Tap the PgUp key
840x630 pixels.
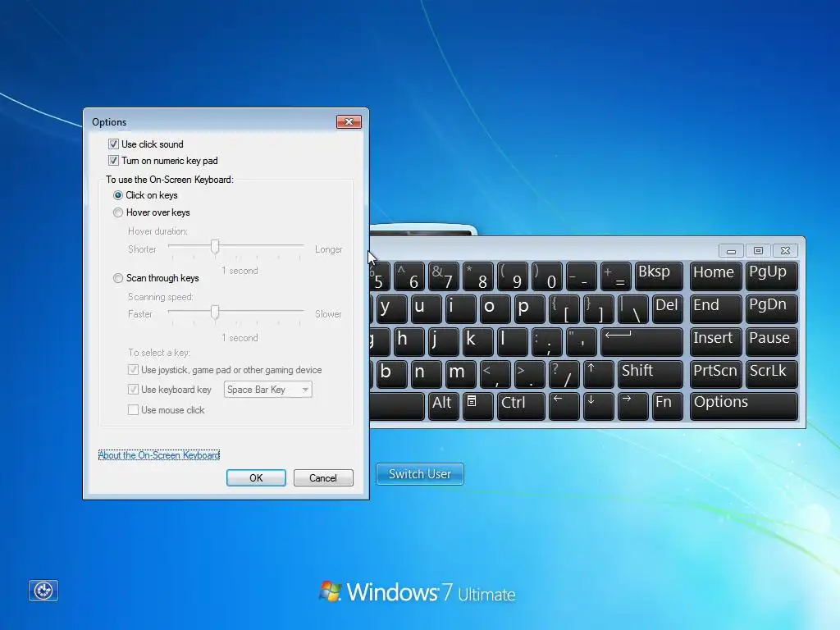(772, 276)
